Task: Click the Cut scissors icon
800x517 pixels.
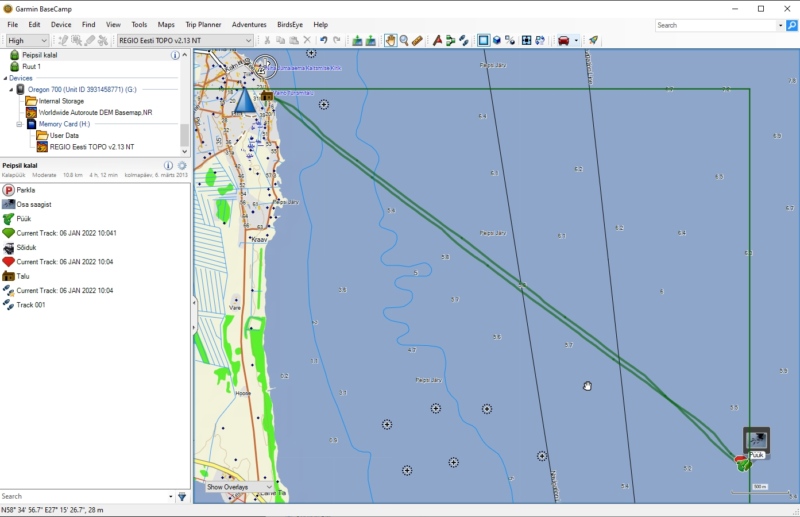Action: pyautogui.click(x=267, y=40)
